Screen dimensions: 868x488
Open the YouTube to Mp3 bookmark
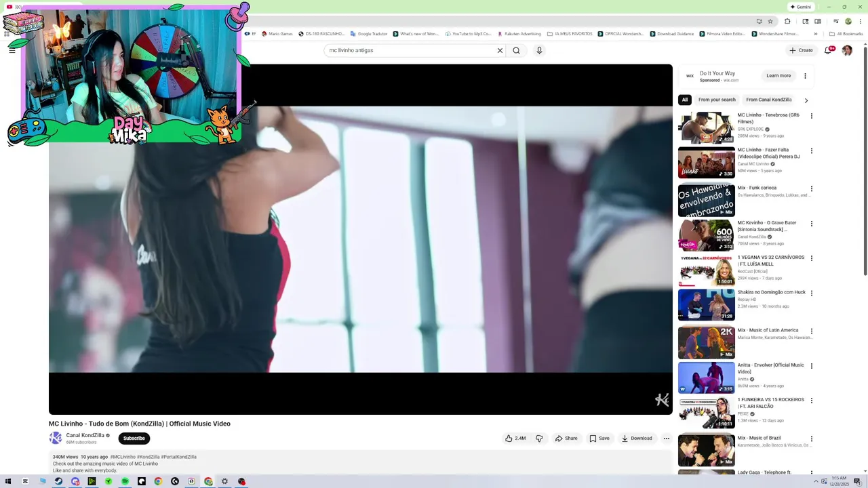(x=467, y=34)
